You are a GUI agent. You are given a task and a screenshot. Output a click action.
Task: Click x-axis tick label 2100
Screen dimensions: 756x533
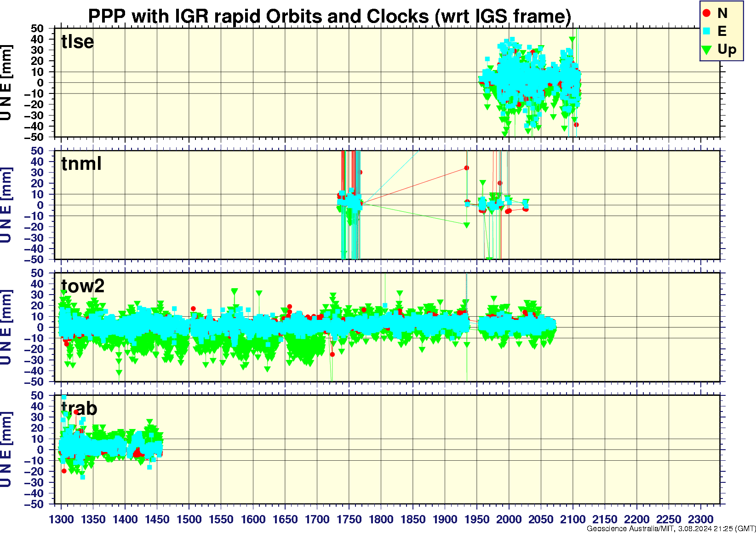pyautogui.click(x=573, y=519)
